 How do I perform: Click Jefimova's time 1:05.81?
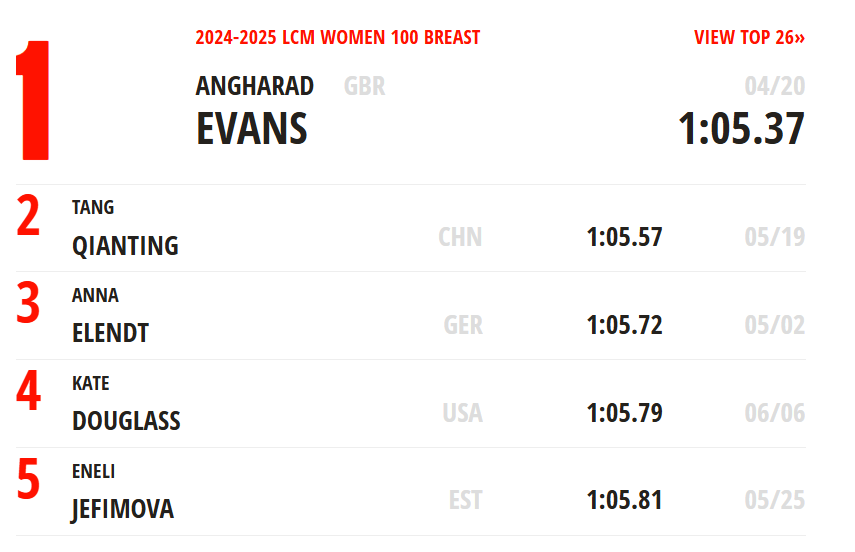click(624, 500)
